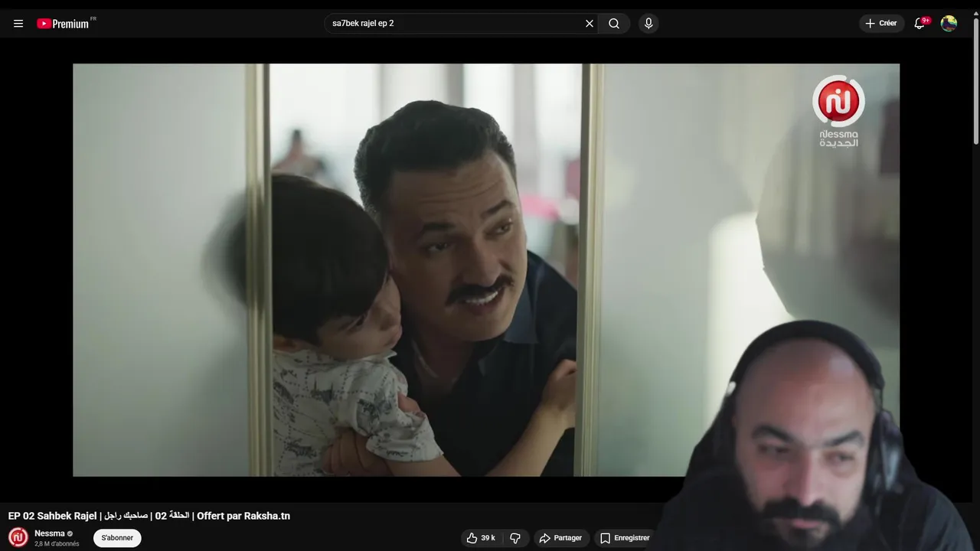
Task: Click the magnifier search button
Action: [x=614, y=24]
